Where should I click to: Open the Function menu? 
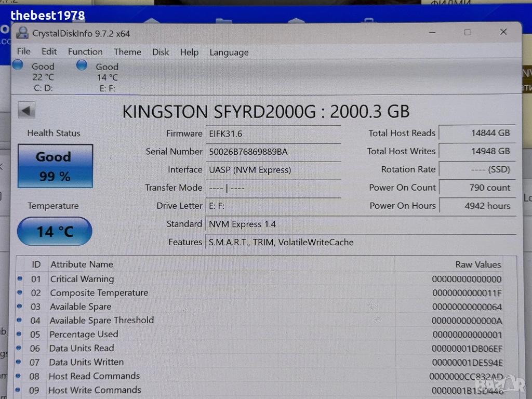[85, 51]
